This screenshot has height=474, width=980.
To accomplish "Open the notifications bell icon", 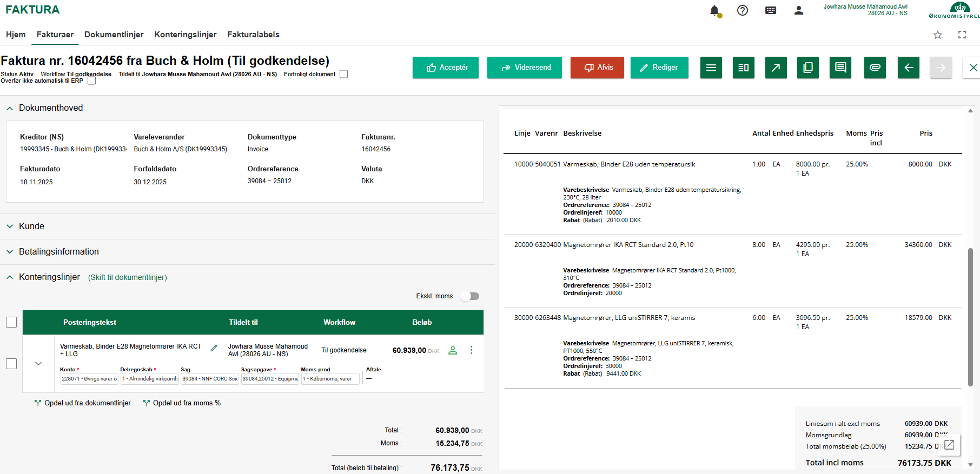I will click(x=714, y=10).
